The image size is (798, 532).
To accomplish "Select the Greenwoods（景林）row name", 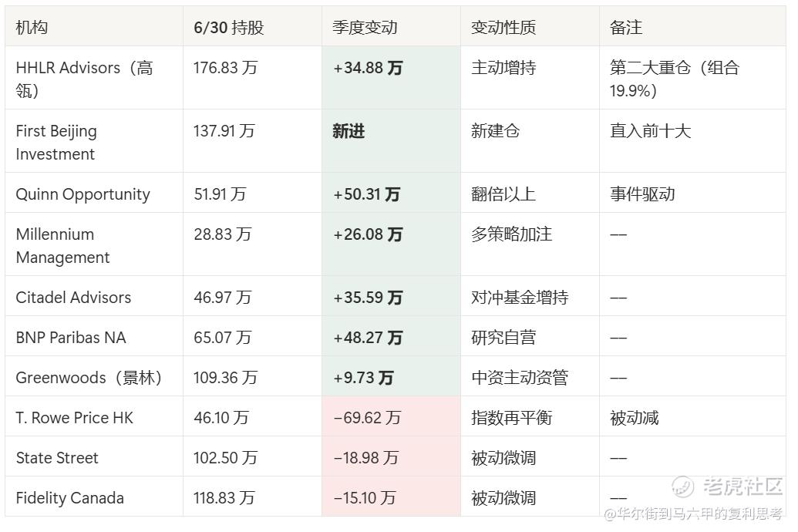I will [x=89, y=377].
